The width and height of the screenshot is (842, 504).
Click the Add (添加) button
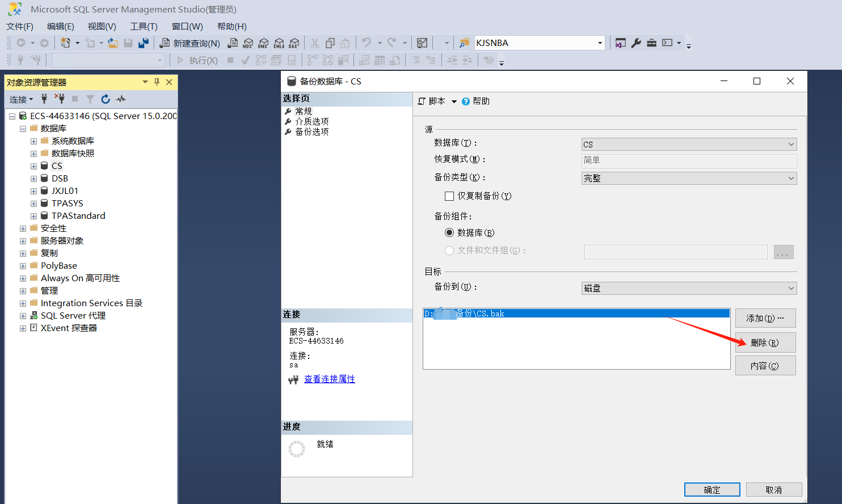tap(765, 318)
